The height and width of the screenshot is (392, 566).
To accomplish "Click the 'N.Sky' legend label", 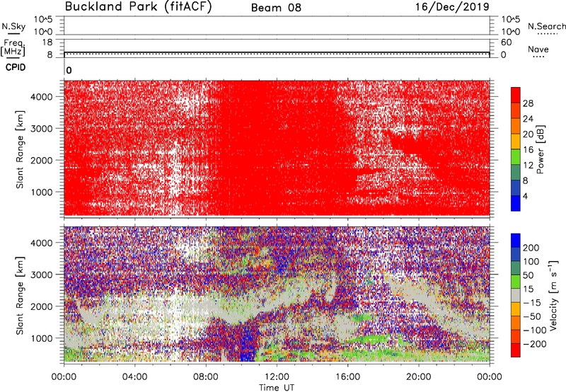I will pos(13,26).
